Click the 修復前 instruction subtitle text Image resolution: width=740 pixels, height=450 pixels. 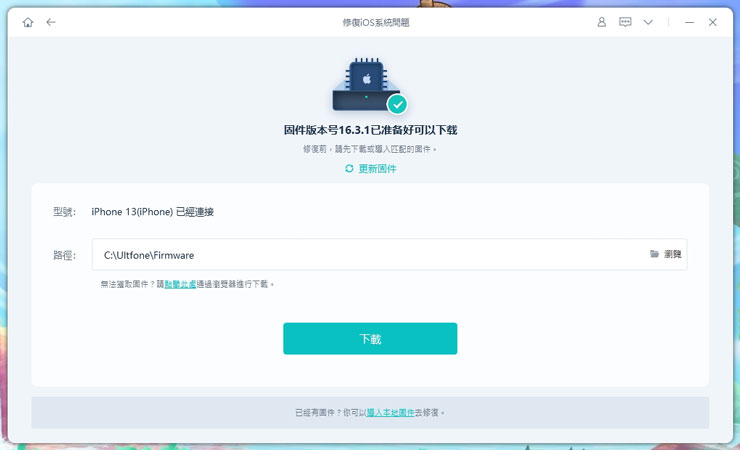(370, 149)
